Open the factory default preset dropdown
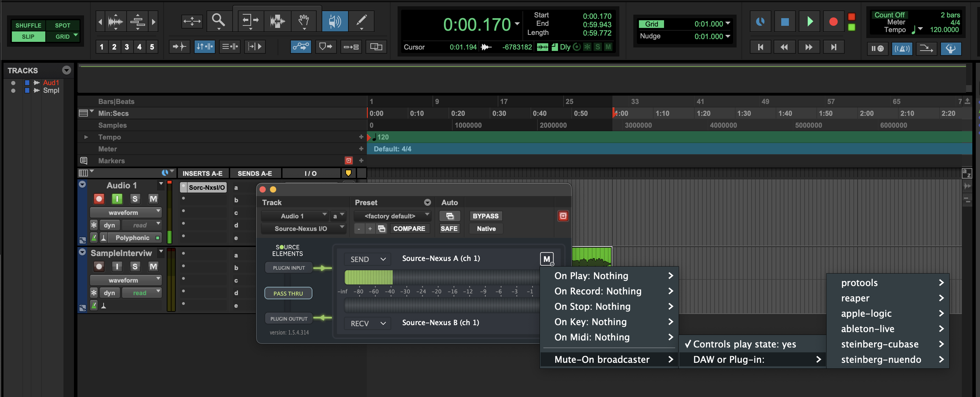 (x=393, y=216)
